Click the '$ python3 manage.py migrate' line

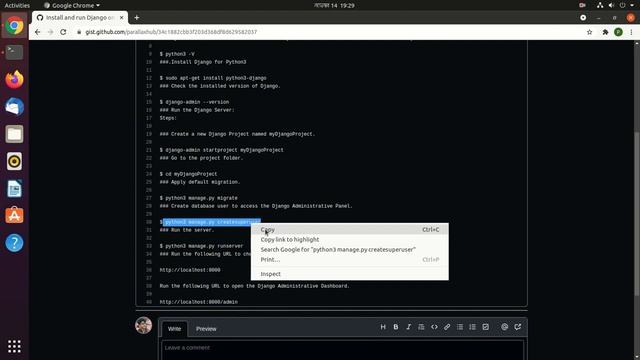tap(198, 198)
